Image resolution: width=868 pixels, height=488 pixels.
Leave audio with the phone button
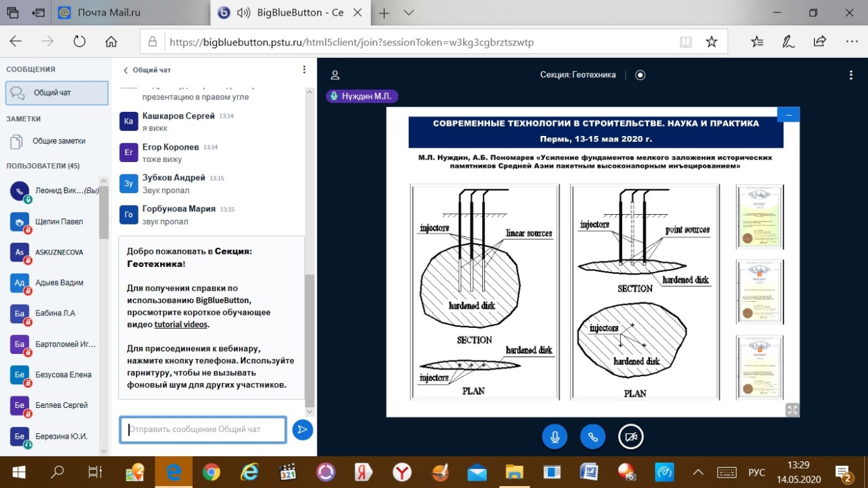(593, 437)
